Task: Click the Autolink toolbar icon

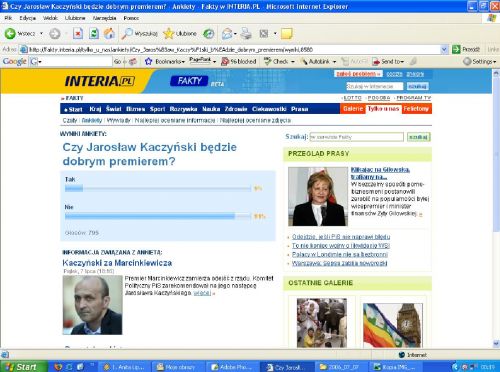Action: [304, 61]
